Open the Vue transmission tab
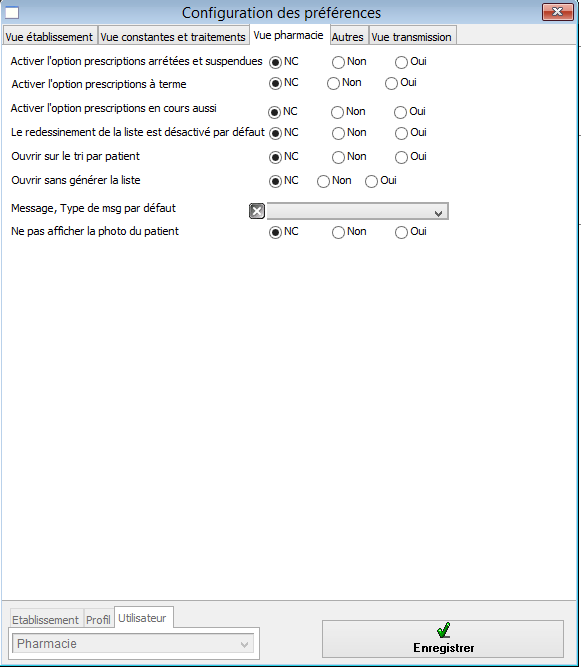The width and height of the screenshot is (581, 669). click(x=412, y=37)
